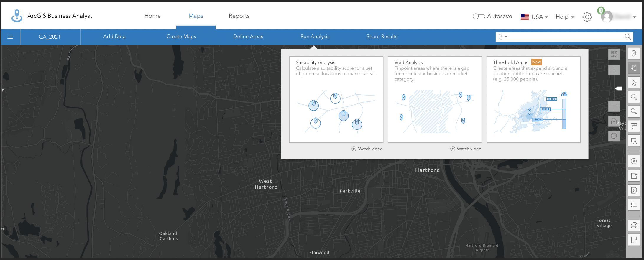Click the home extent icon on map

(614, 121)
